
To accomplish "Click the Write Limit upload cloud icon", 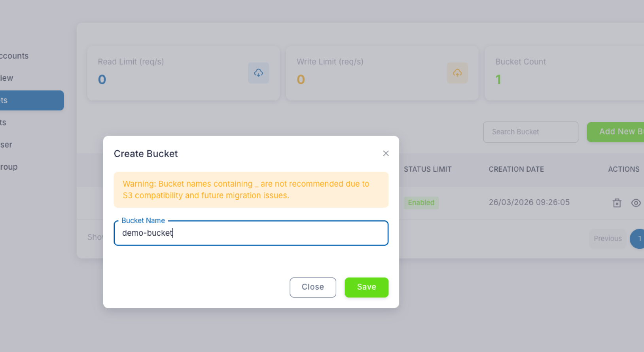I will tap(457, 73).
